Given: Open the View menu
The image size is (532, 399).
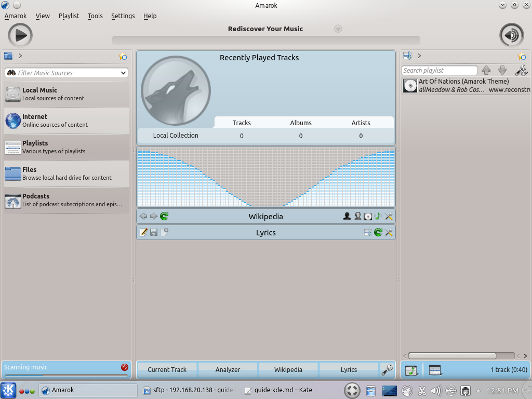Looking at the screenshot, I should pyautogui.click(x=43, y=16).
